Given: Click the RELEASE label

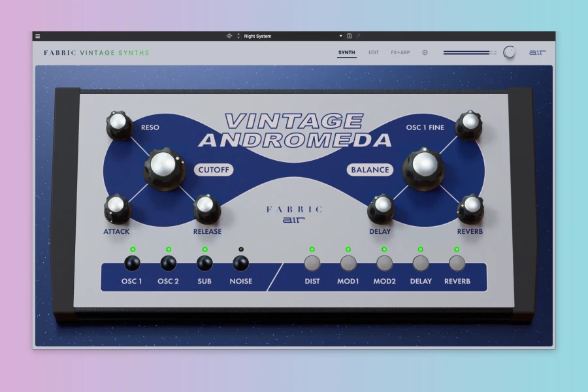Looking at the screenshot, I should click(207, 231).
